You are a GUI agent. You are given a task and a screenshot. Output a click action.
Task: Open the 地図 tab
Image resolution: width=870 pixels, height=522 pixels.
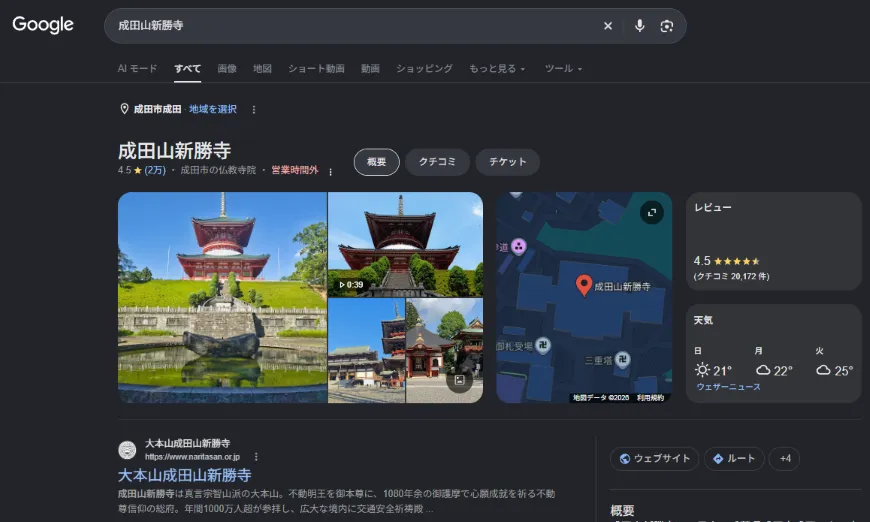pyautogui.click(x=262, y=68)
